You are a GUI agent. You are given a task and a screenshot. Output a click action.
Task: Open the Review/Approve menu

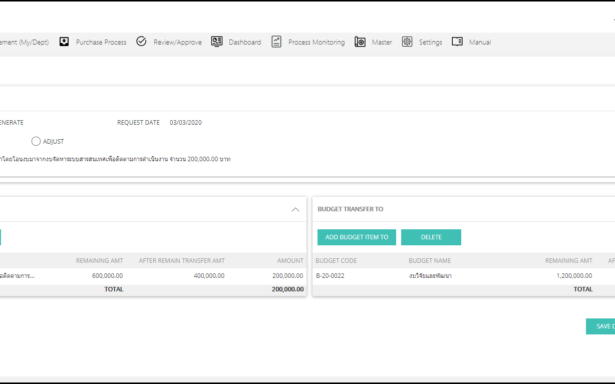177,42
